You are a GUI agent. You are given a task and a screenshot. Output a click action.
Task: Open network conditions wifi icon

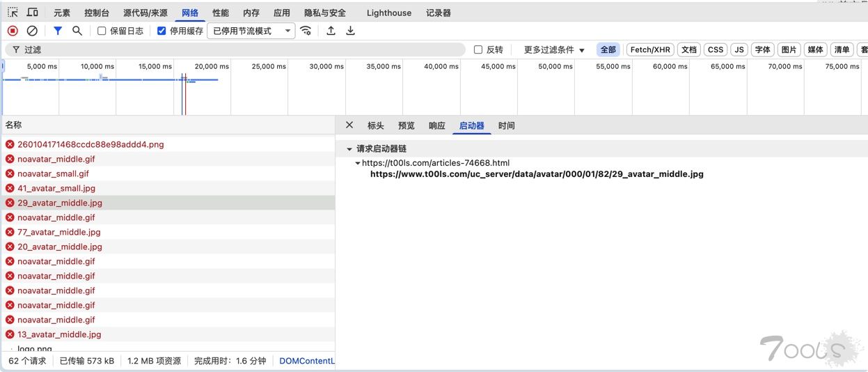pyautogui.click(x=306, y=31)
